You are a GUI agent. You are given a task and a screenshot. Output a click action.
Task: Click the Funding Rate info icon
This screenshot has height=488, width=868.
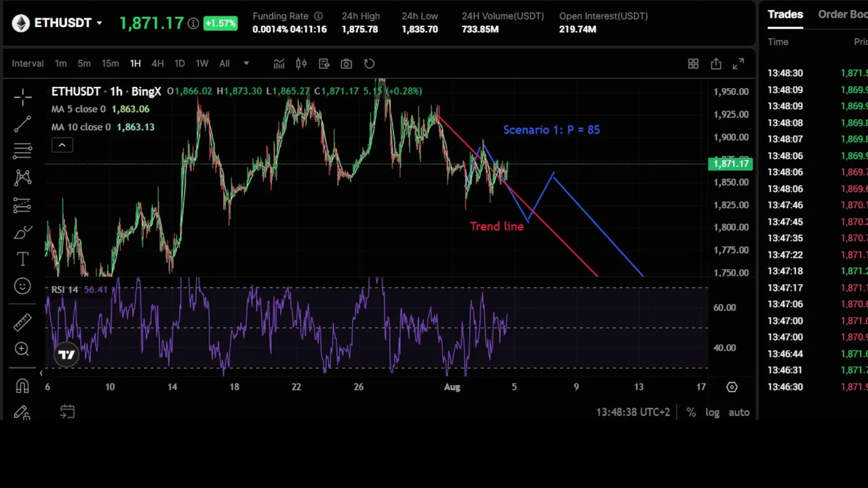[318, 16]
